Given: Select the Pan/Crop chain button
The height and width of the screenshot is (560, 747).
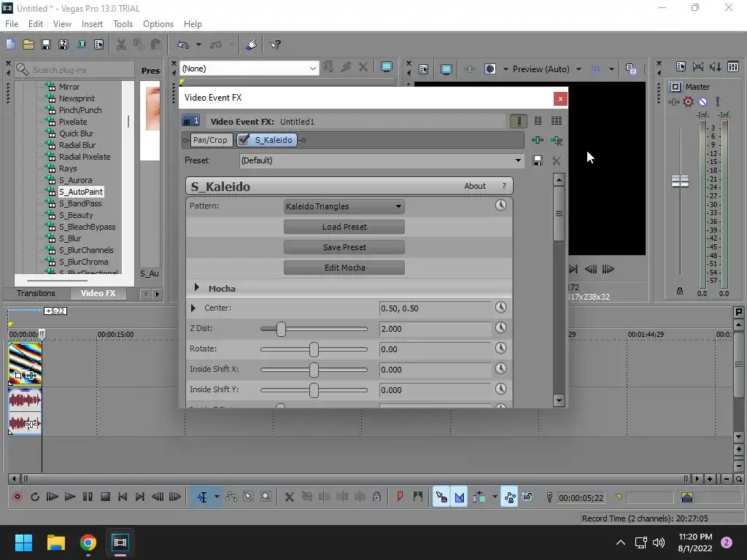Looking at the screenshot, I should point(210,140).
